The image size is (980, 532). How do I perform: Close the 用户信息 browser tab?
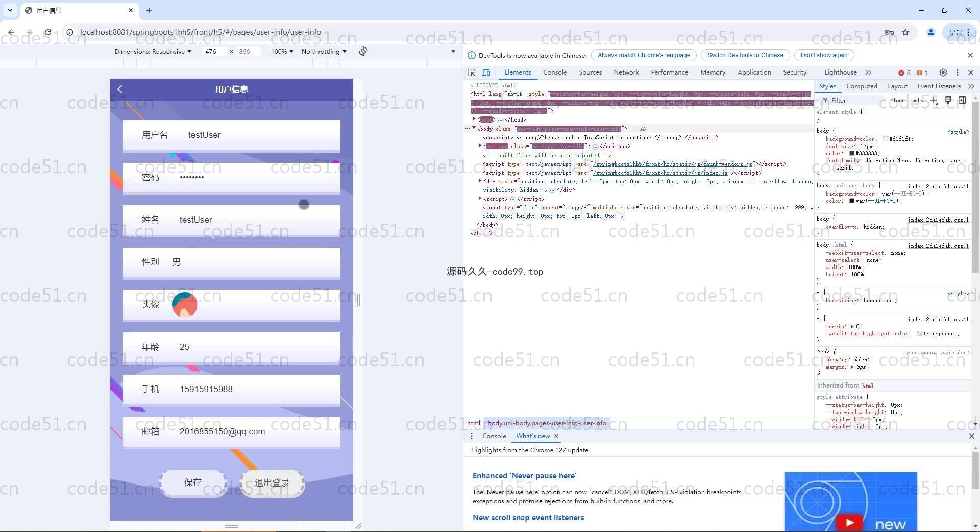coord(131,10)
